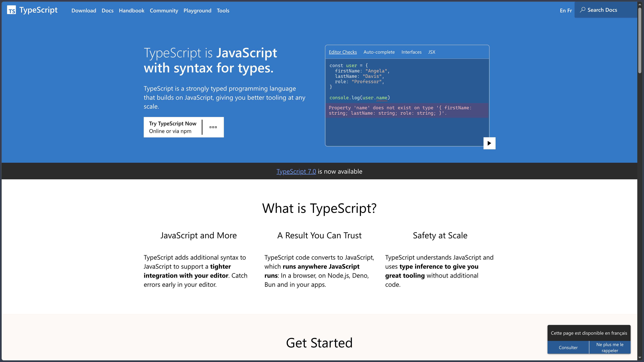This screenshot has width=644, height=362.
Task: Open the TypeScript 7.0 announcement link
Action: pos(296,171)
